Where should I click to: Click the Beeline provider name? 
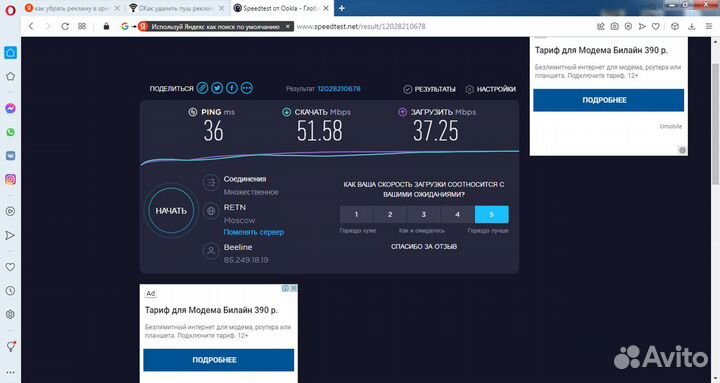pos(238,247)
